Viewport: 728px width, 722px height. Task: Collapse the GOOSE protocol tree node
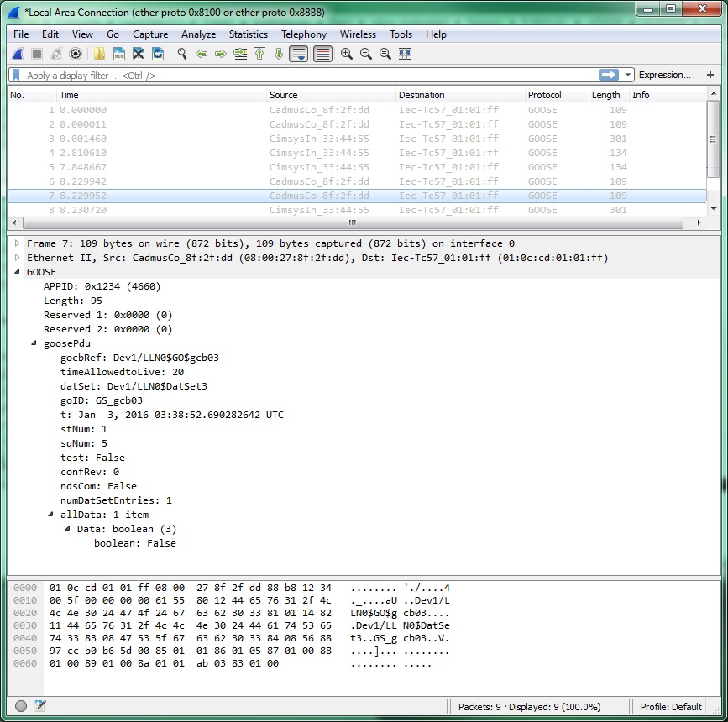tap(17, 272)
